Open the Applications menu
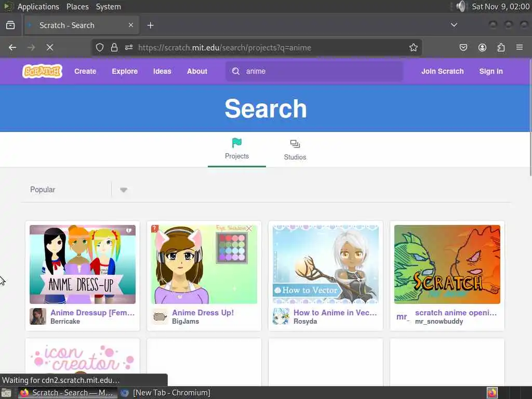The image size is (532, 399). [38, 6]
